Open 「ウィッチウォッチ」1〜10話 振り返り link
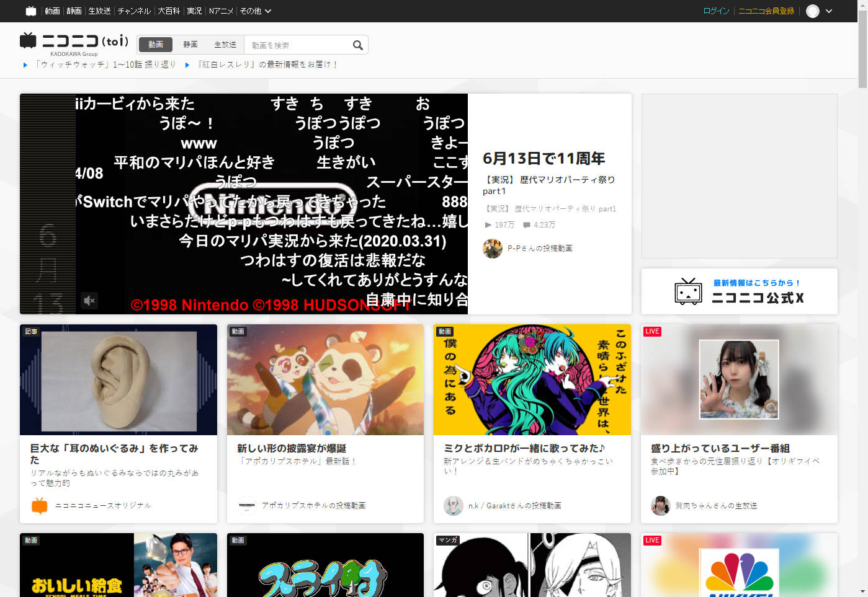868x597 pixels. click(x=105, y=64)
